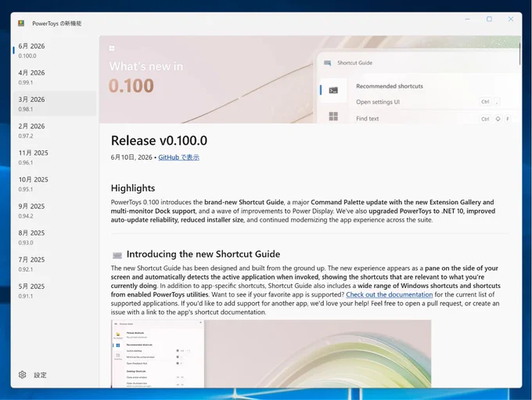Click 'Recommended shortcuts' text in banner
The height and width of the screenshot is (400, 532).
coord(390,86)
